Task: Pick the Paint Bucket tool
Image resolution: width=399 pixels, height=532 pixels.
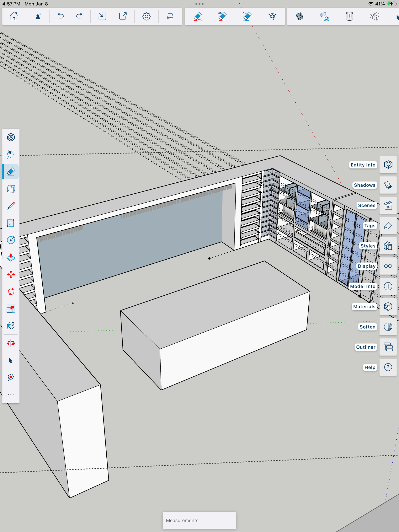Action: [x=11, y=326]
